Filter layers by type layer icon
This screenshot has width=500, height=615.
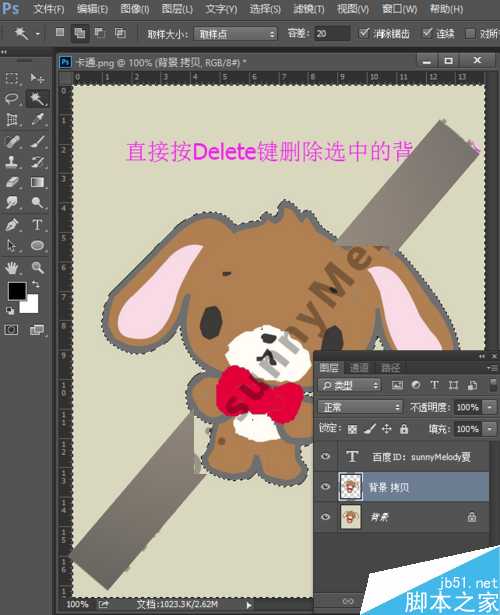pyautogui.click(x=435, y=385)
